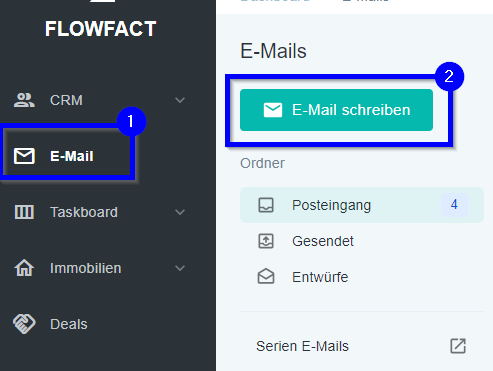The height and width of the screenshot is (371, 493).
Task: Open external link icon beside Serien E-Mails
Action: point(458,346)
